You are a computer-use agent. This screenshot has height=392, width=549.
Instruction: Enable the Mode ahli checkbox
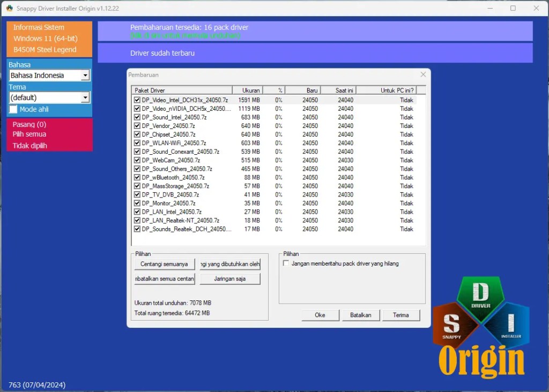point(13,109)
